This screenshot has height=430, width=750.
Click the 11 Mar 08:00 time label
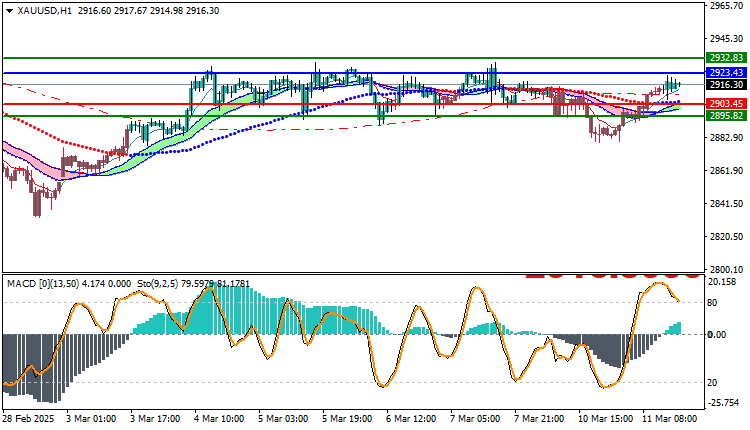click(670, 419)
